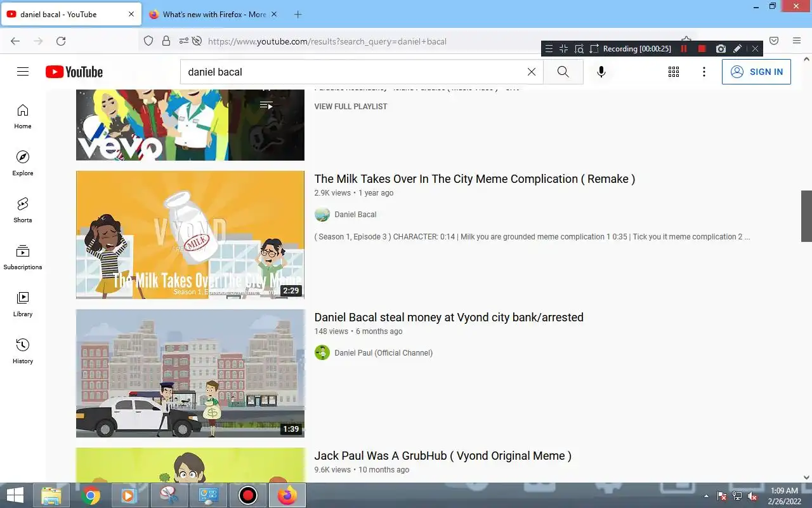
Task: Click the Jack Paul GrubHub thumbnail
Action: point(190,465)
